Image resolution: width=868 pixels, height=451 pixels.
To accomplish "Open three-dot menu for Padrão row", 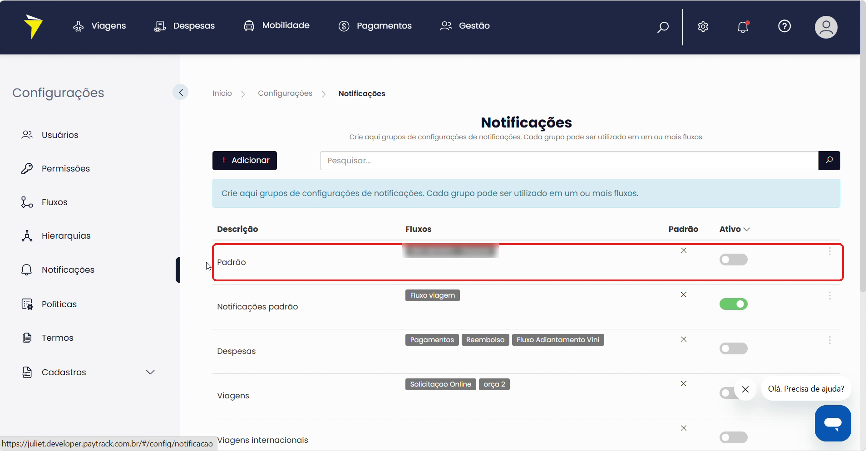I will point(830,251).
